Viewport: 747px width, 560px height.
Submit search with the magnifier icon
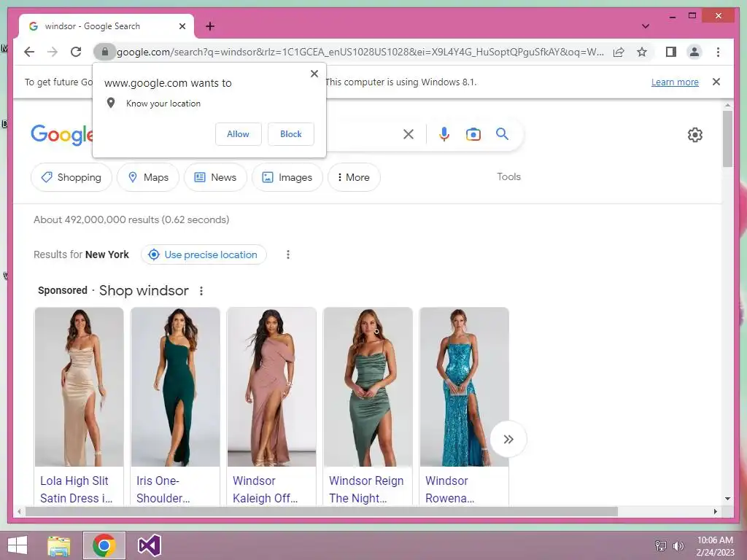pyautogui.click(x=502, y=134)
